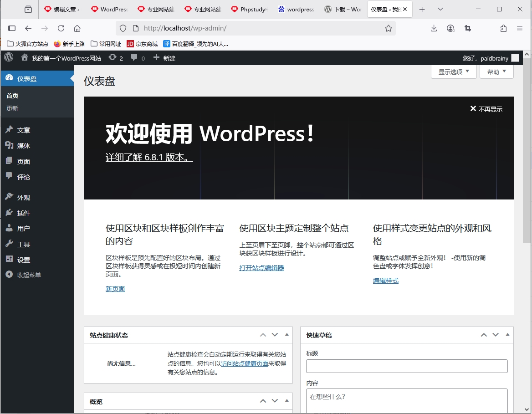This screenshot has width=532, height=414.
Task: Open 京东商城 bookmark
Action: [142, 44]
